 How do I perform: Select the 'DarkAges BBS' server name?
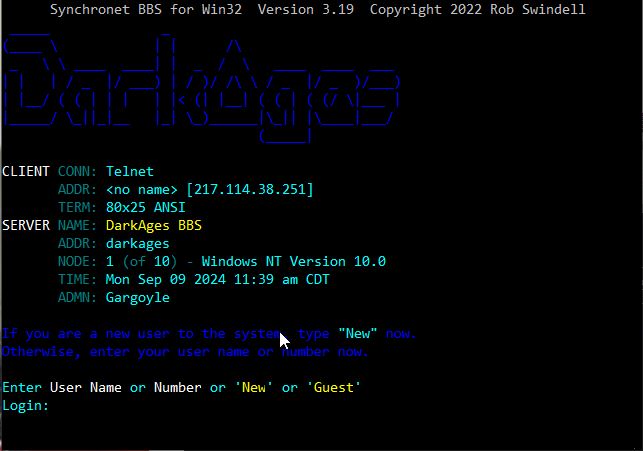154,226
